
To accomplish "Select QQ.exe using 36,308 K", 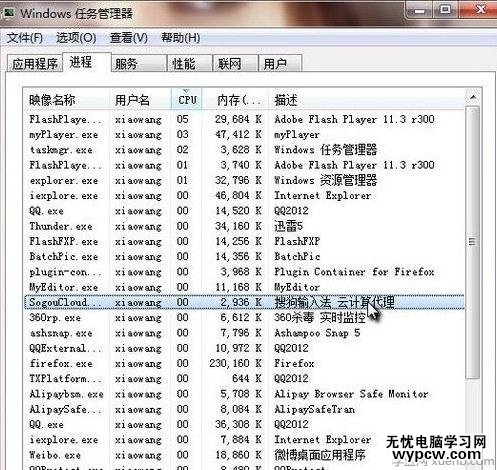I will [244, 425].
